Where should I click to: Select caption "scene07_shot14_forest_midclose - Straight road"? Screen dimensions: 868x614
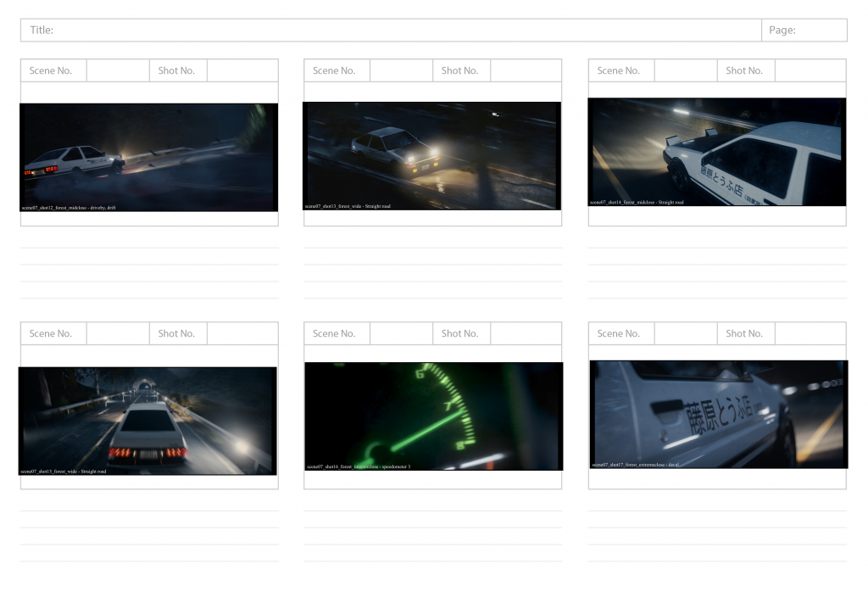(x=637, y=203)
